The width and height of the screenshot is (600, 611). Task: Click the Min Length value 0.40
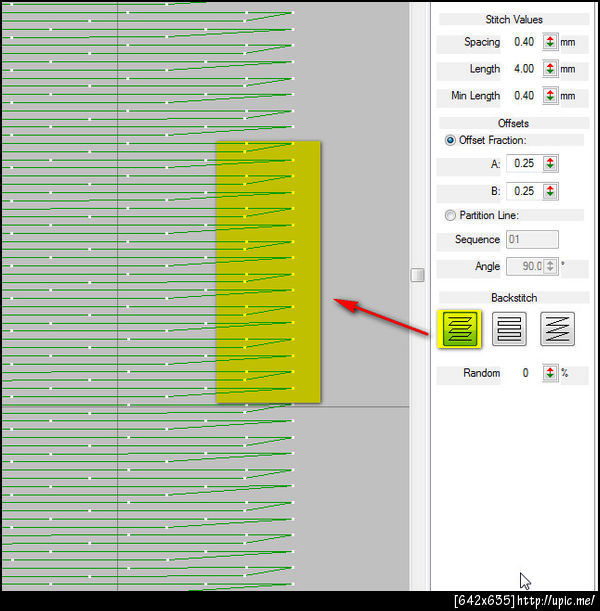coord(524,95)
